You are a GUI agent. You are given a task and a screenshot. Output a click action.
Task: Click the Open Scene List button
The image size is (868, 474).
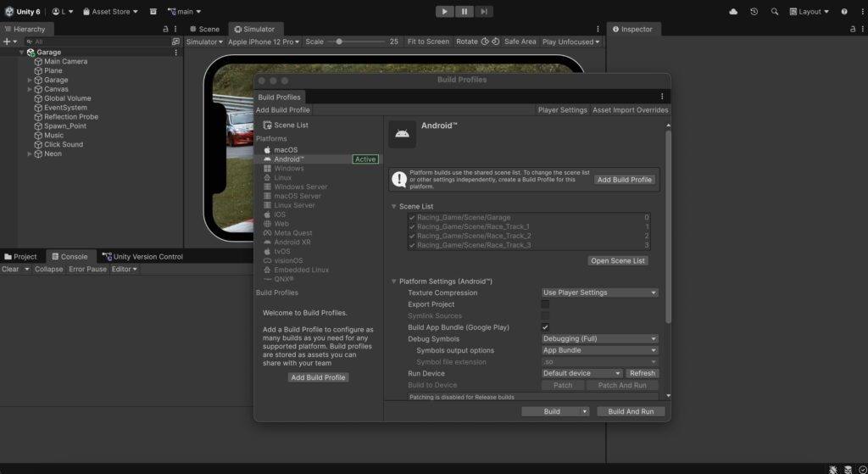coord(618,260)
